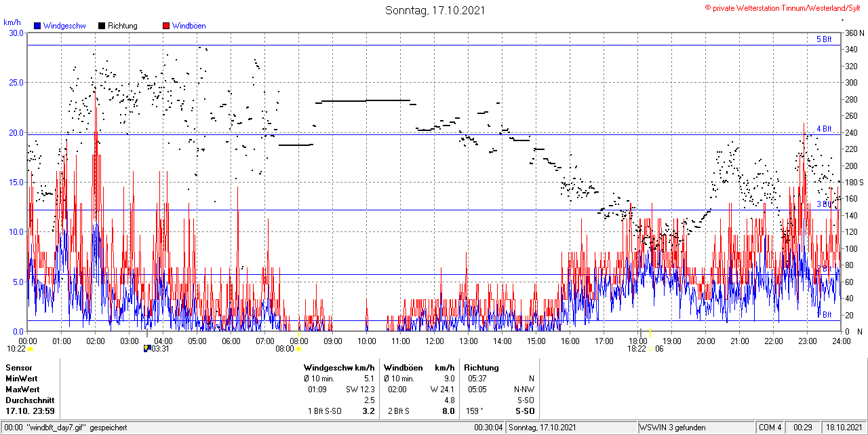Screen dimensions: 868x435
Task: Click the 159 ° current direction value
Action: point(475,411)
